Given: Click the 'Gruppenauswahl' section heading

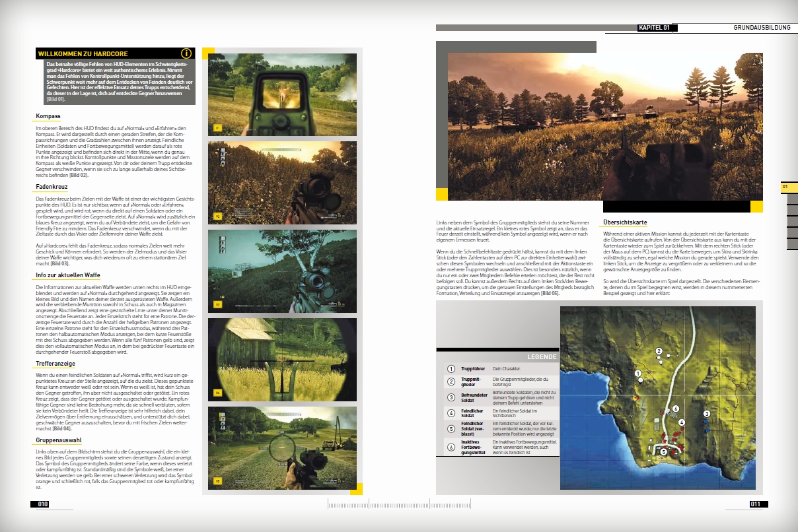Looking at the screenshot, I should click(x=58, y=439).
